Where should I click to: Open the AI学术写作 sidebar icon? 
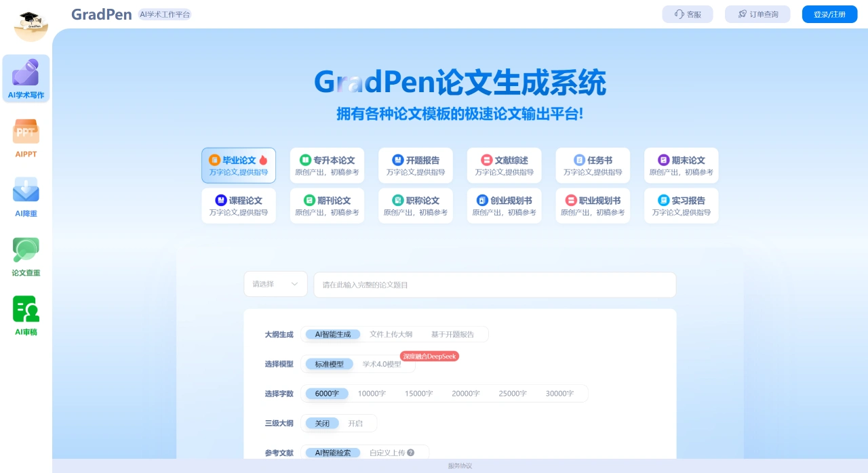[x=26, y=79]
